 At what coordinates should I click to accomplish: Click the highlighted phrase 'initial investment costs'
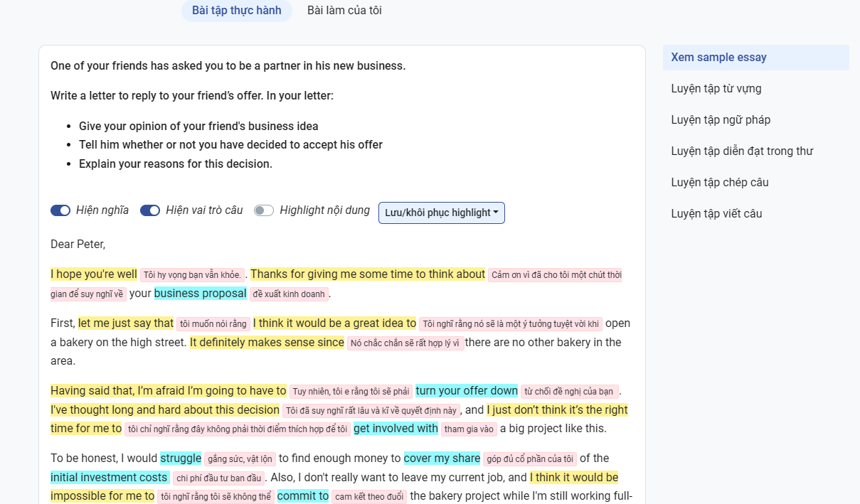click(x=110, y=478)
